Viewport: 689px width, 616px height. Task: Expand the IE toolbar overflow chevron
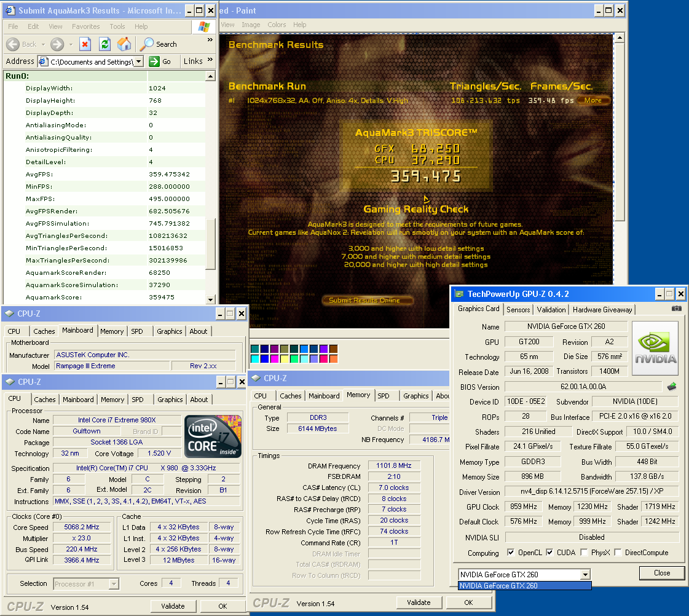(x=210, y=39)
